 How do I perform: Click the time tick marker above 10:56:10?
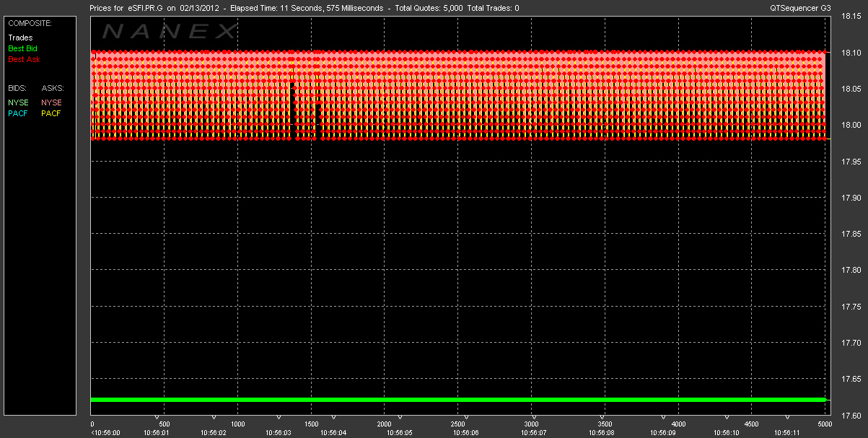coord(726,417)
